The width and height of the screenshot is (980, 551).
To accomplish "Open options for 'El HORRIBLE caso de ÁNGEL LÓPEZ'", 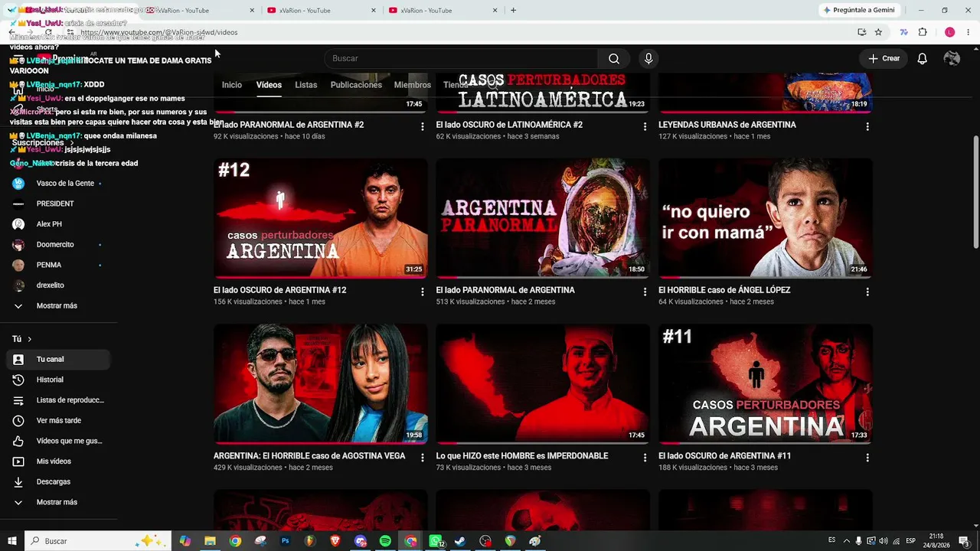I will point(867,292).
